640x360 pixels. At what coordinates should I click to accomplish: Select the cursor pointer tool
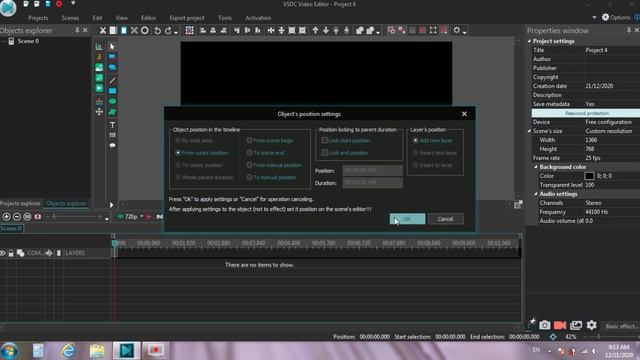pyautogui.click(x=112, y=47)
